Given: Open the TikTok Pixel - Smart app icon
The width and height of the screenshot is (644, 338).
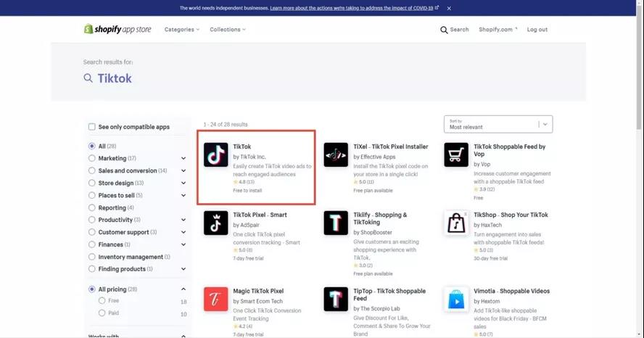Looking at the screenshot, I should pyautogui.click(x=216, y=223).
